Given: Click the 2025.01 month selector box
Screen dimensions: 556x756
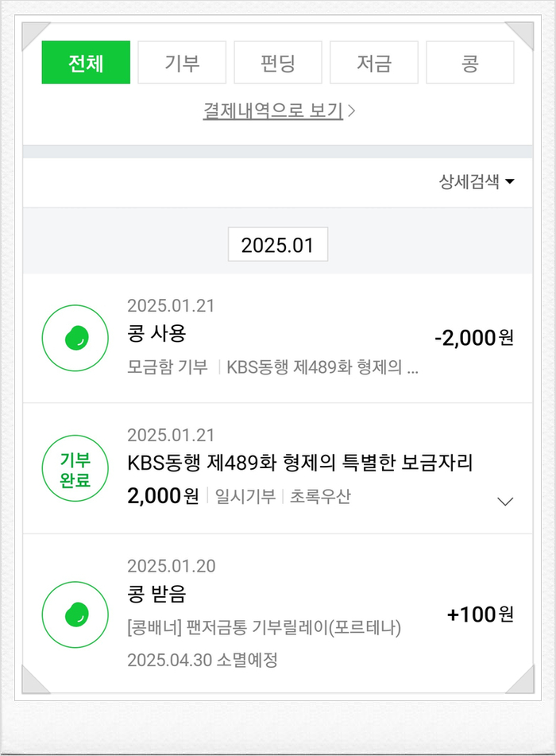Looking at the screenshot, I should [278, 245].
